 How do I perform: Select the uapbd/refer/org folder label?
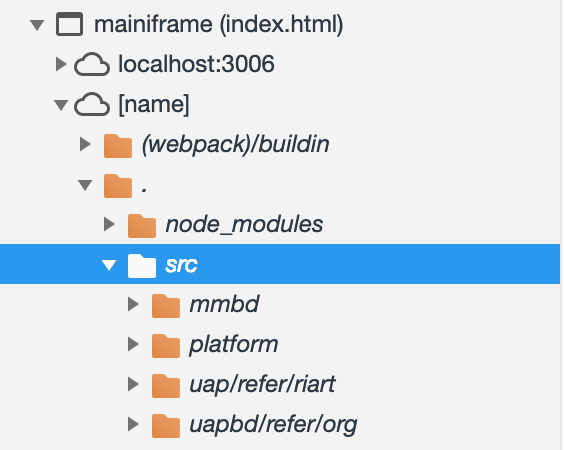(x=273, y=424)
